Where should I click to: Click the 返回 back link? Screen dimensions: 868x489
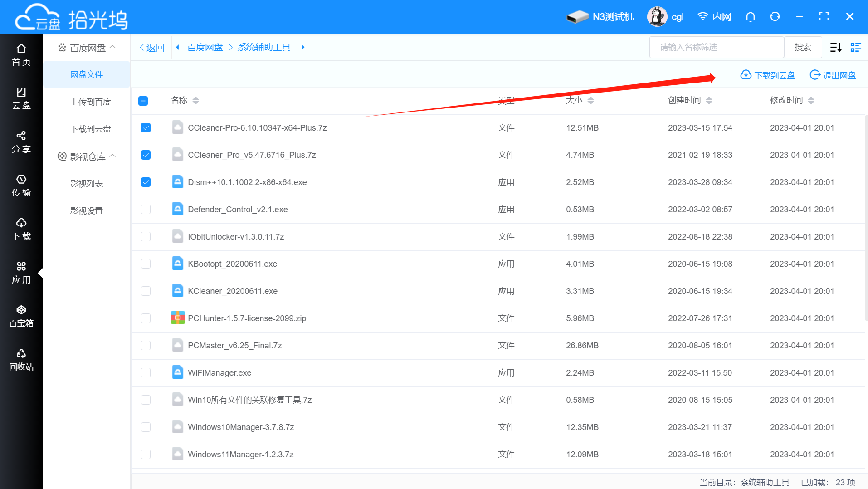pos(152,47)
